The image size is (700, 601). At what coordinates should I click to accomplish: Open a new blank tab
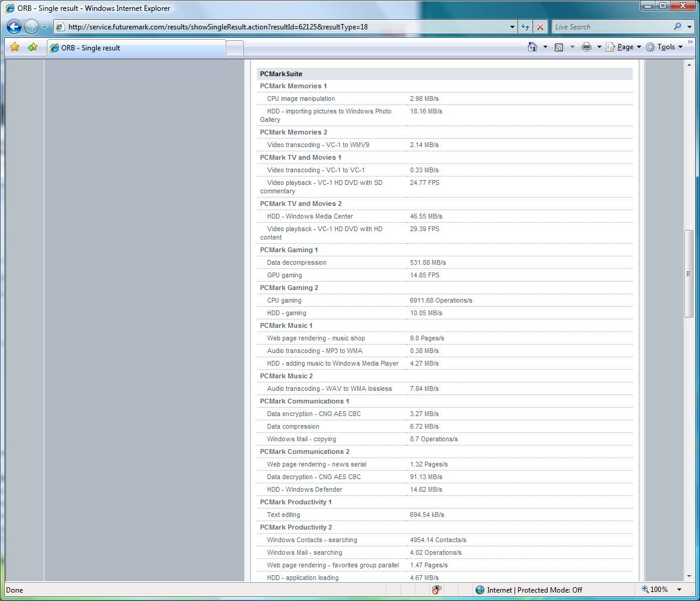pos(235,48)
